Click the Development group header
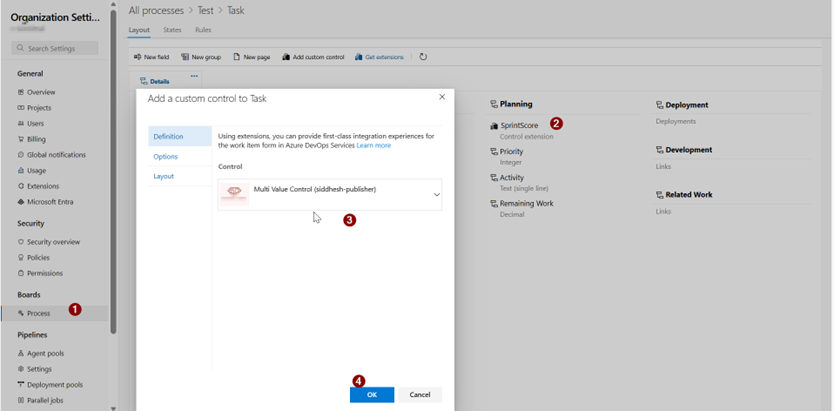The height and width of the screenshot is (411, 834). [x=683, y=150]
